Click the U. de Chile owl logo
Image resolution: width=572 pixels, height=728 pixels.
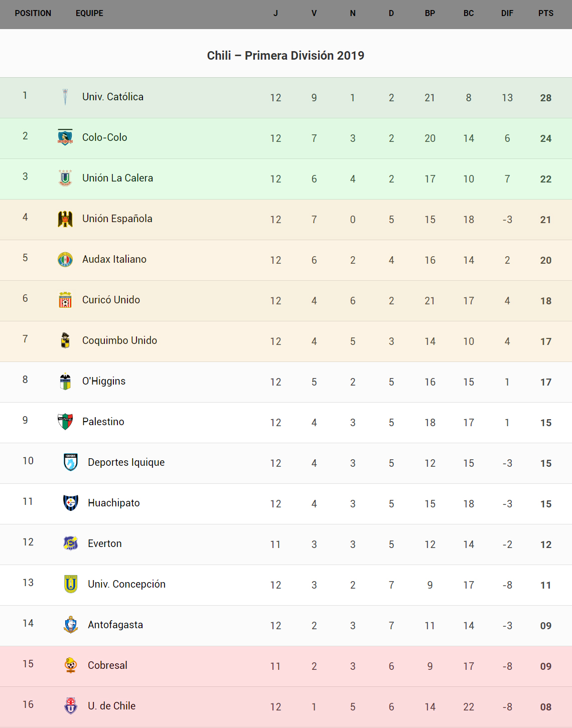point(71,706)
